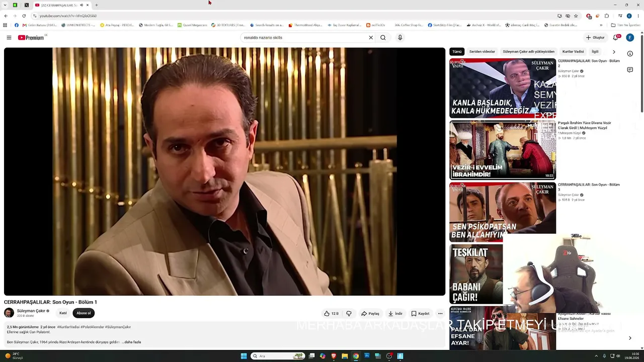Show hidden bookmarks overflow chevron
This screenshot has width=644, height=362.
pyautogui.click(x=601, y=25)
